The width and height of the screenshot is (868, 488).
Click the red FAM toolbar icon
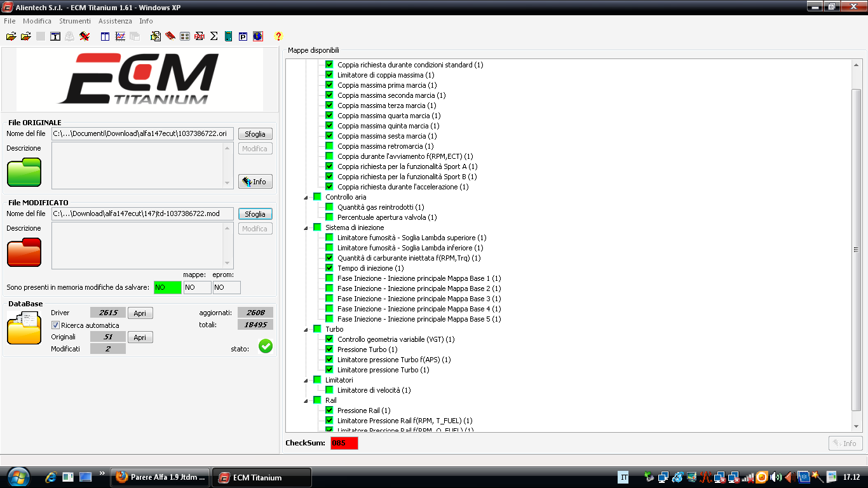[x=200, y=37]
